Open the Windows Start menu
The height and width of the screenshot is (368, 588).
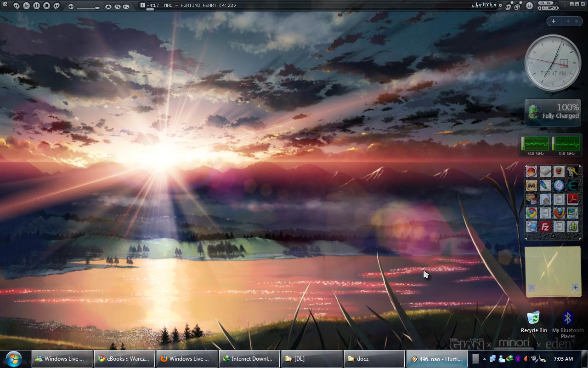(14, 359)
